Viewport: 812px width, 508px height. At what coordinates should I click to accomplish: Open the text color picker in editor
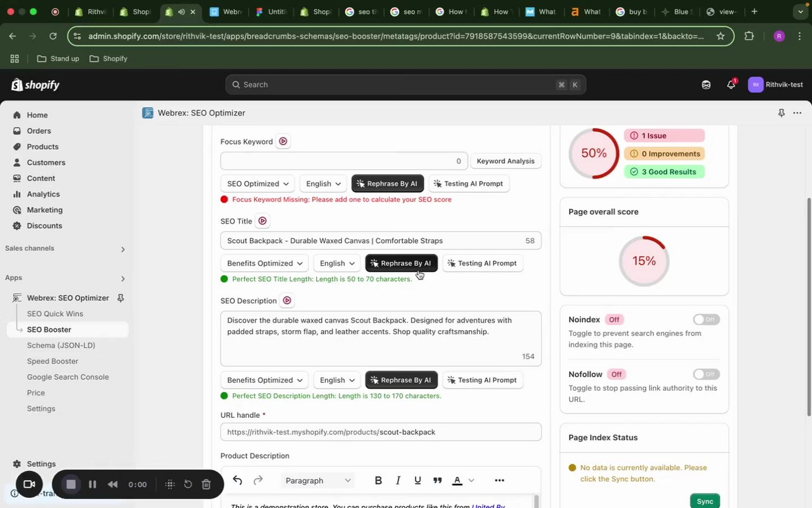457,481
